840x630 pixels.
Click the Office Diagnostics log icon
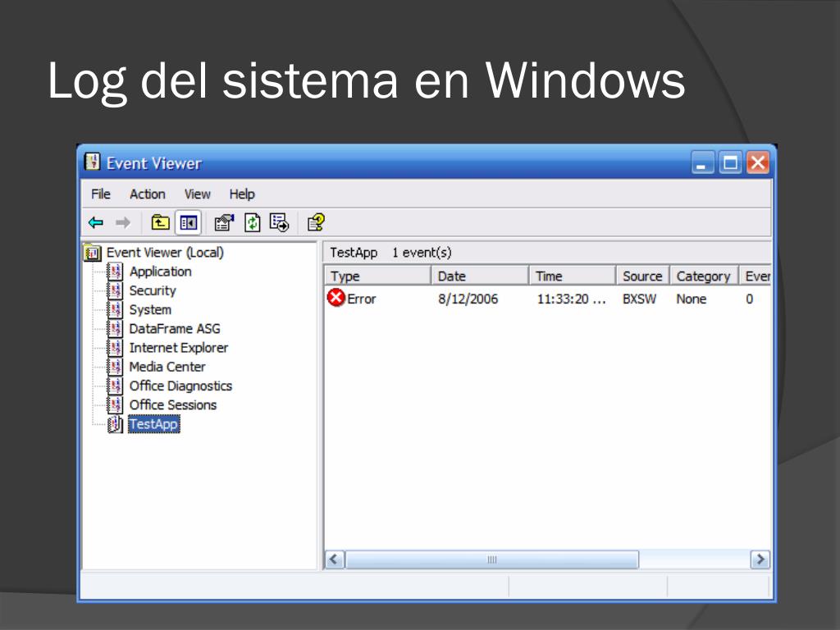click(115, 386)
